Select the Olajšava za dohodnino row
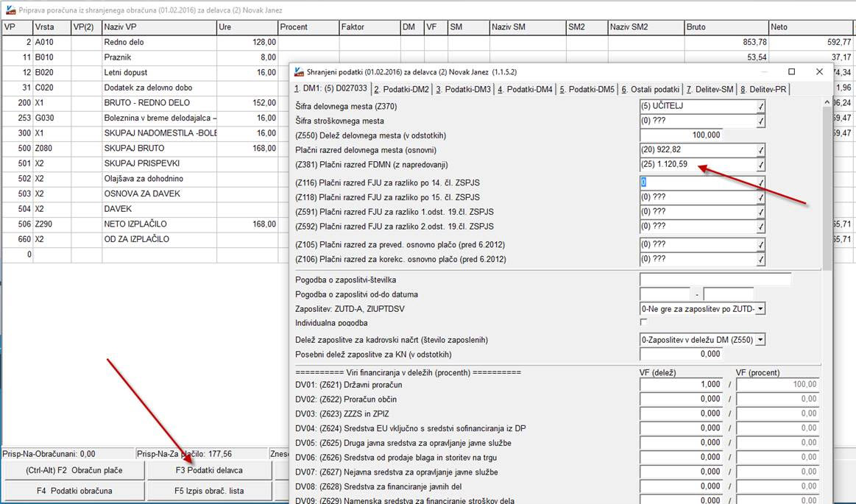Image resolution: width=856 pixels, height=504 pixels. point(145,179)
